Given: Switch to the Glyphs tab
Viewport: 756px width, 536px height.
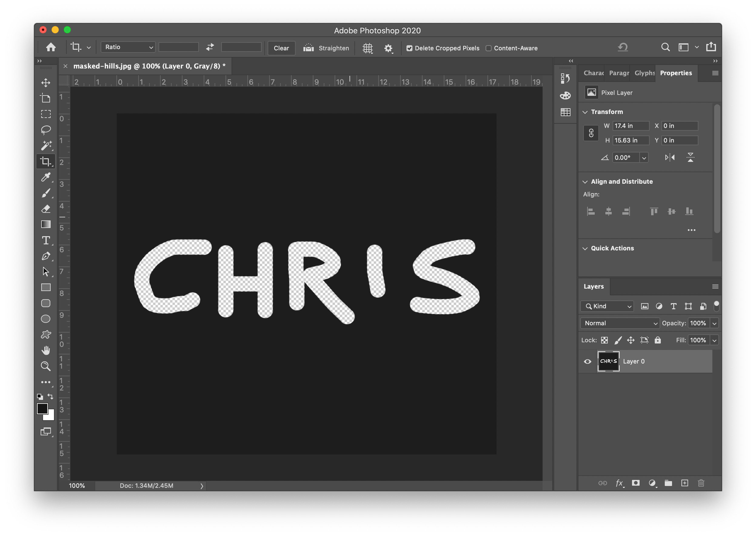Looking at the screenshot, I should click(x=644, y=73).
